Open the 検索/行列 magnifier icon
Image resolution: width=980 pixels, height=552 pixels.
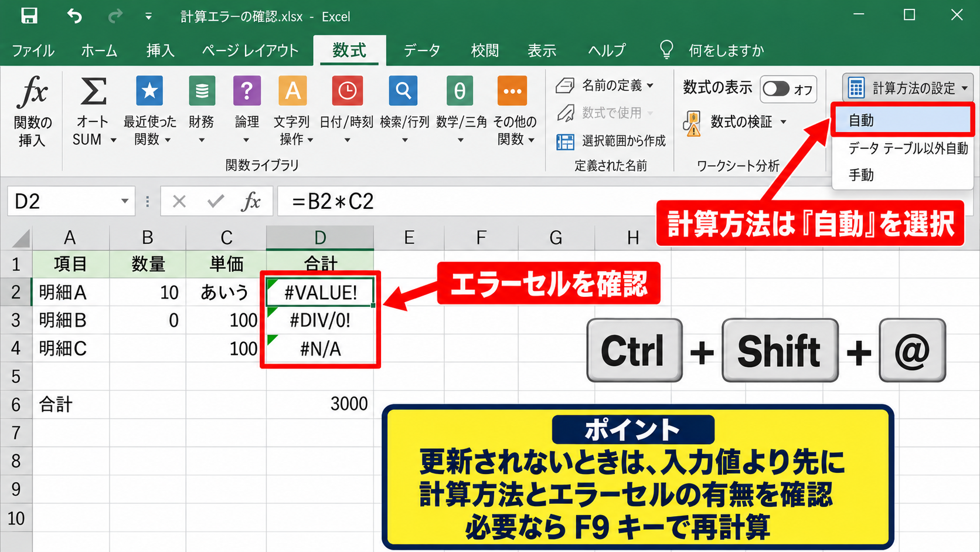click(403, 91)
